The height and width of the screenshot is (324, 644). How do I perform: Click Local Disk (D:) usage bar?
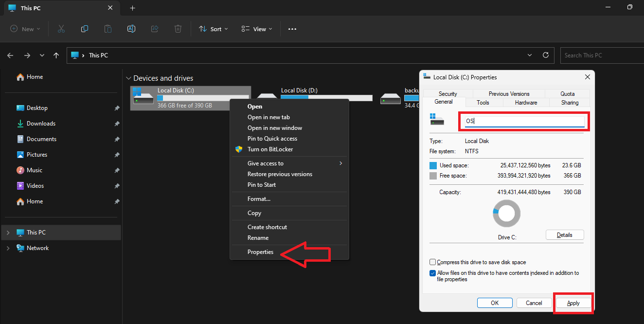pos(326,98)
